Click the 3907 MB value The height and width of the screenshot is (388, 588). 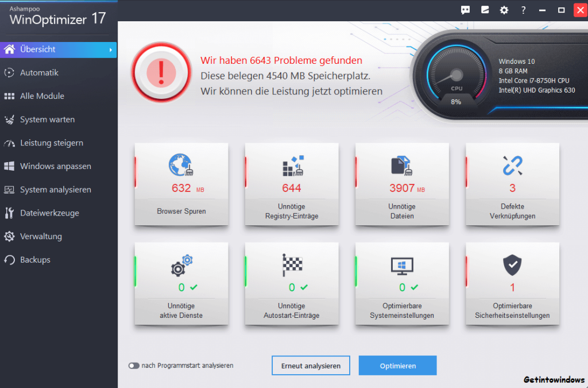(x=407, y=188)
